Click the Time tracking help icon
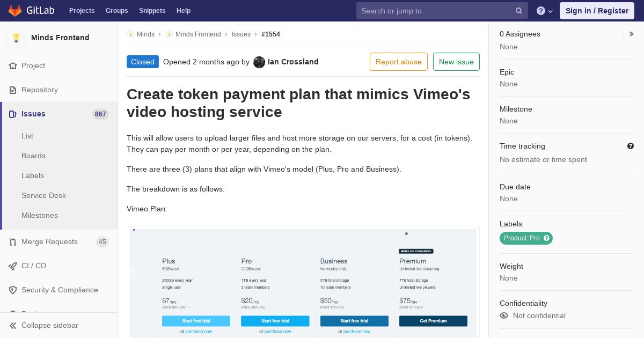 631,146
